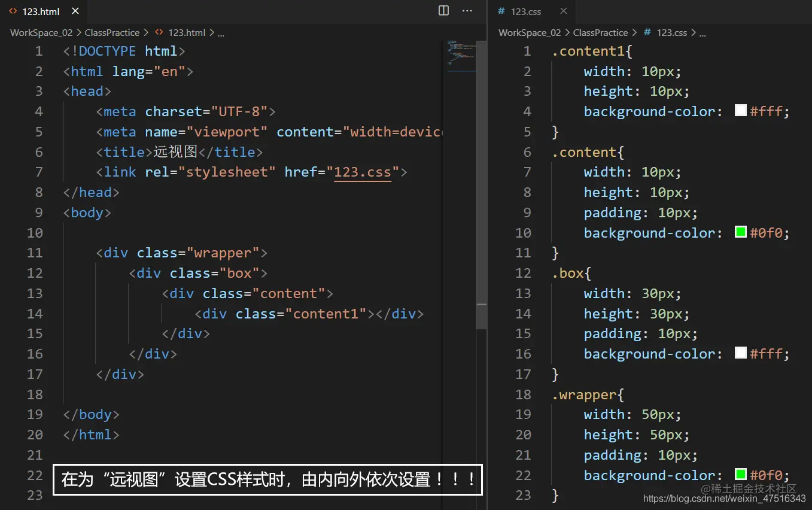Click #0f0 value on CSS line 10
Screen dimensions: 812x510
[766, 233]
